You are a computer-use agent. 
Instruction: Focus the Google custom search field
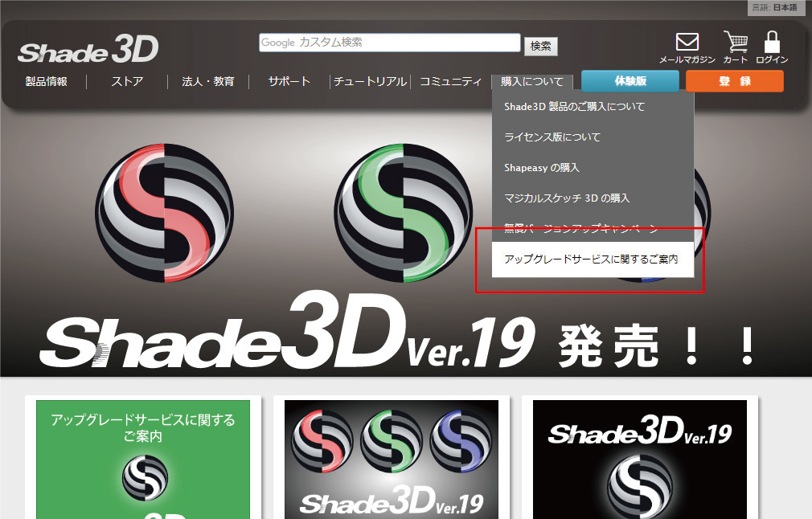[389, 43]
